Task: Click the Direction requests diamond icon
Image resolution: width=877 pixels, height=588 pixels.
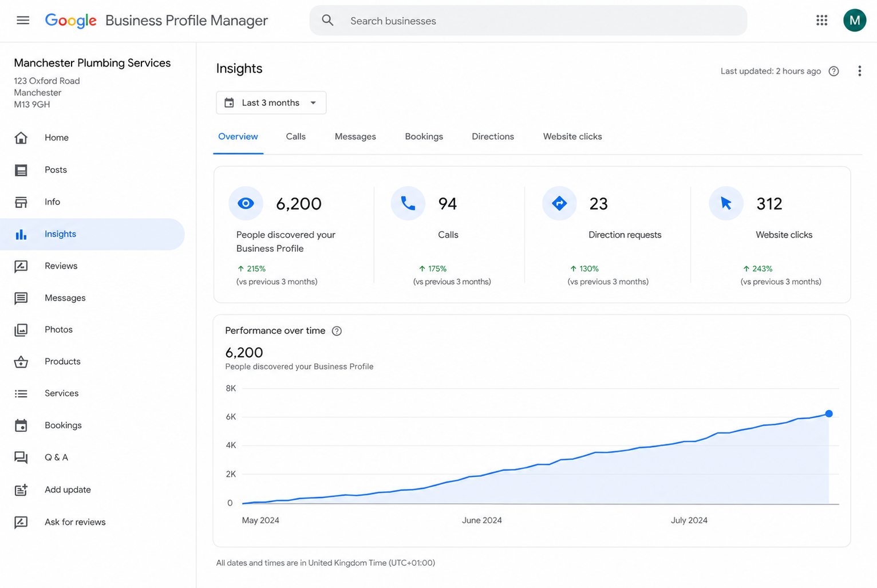Action: point(559,203)
